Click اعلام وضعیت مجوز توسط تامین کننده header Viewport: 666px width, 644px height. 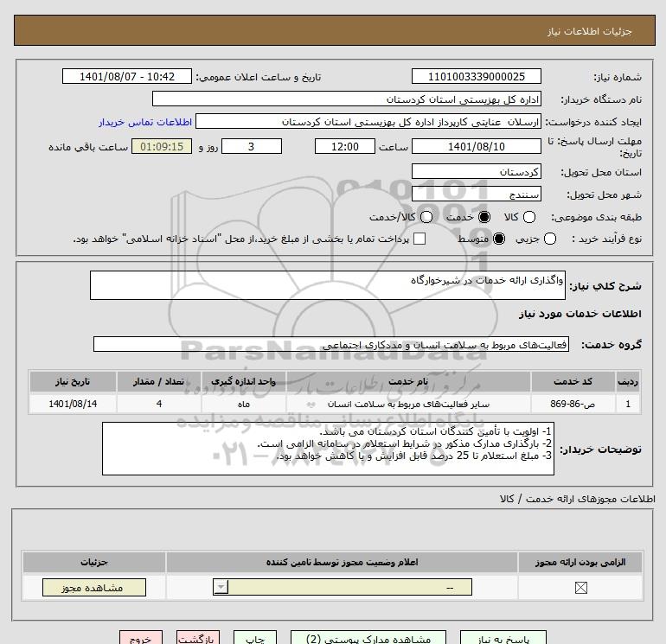coord(342,562)
